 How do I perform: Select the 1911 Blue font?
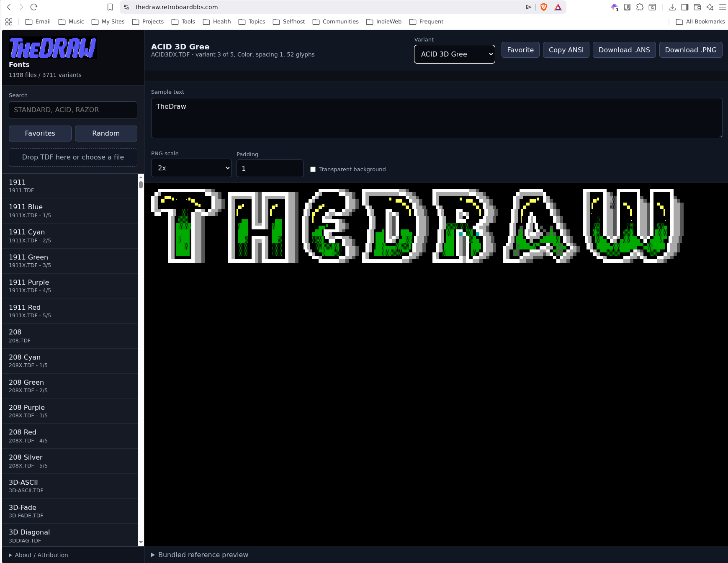70,211
